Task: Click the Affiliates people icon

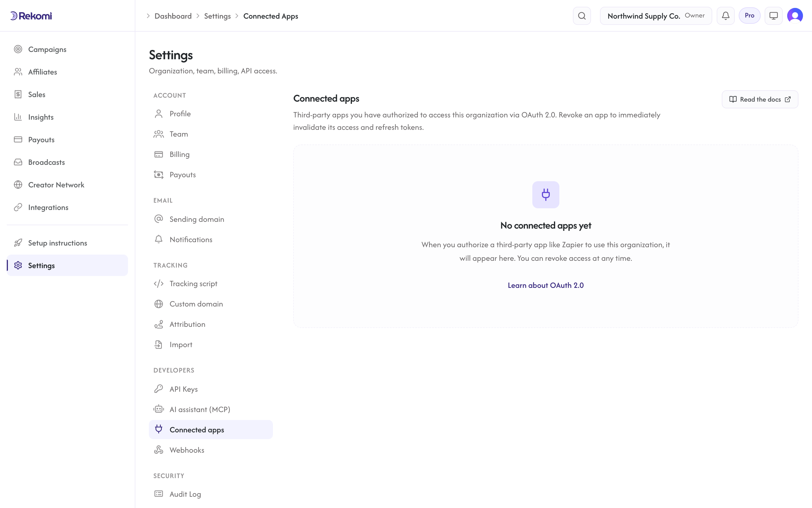Action: coord(18,72)
